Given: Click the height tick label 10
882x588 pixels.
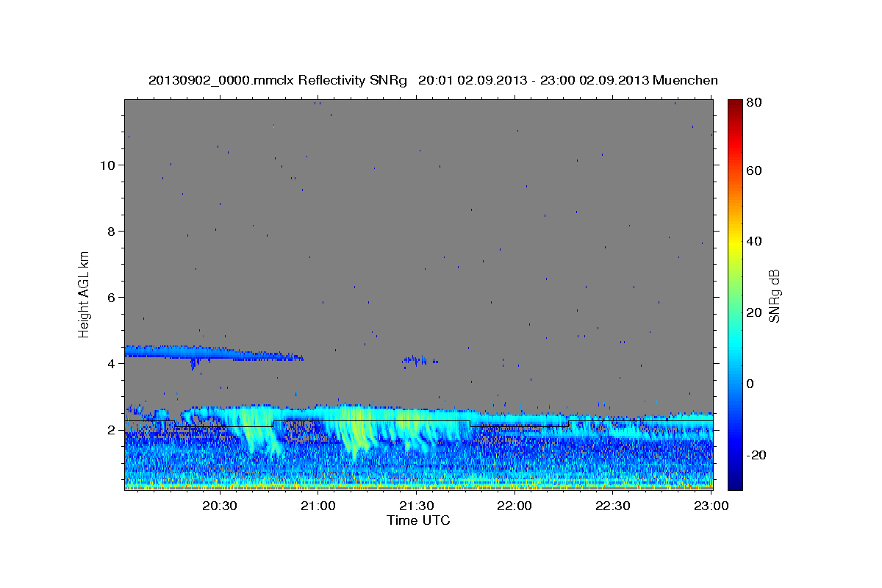Looking at the screenshot, I should (106, 165).
